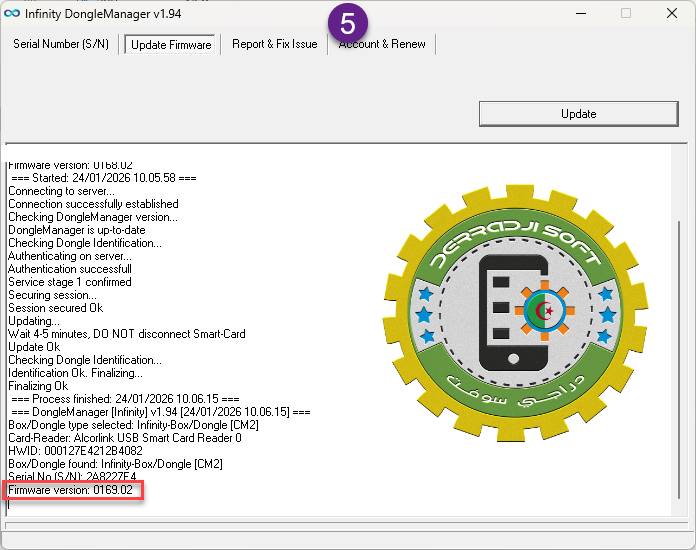Click 'Checking DongleManager version...' line

(93, 218)
